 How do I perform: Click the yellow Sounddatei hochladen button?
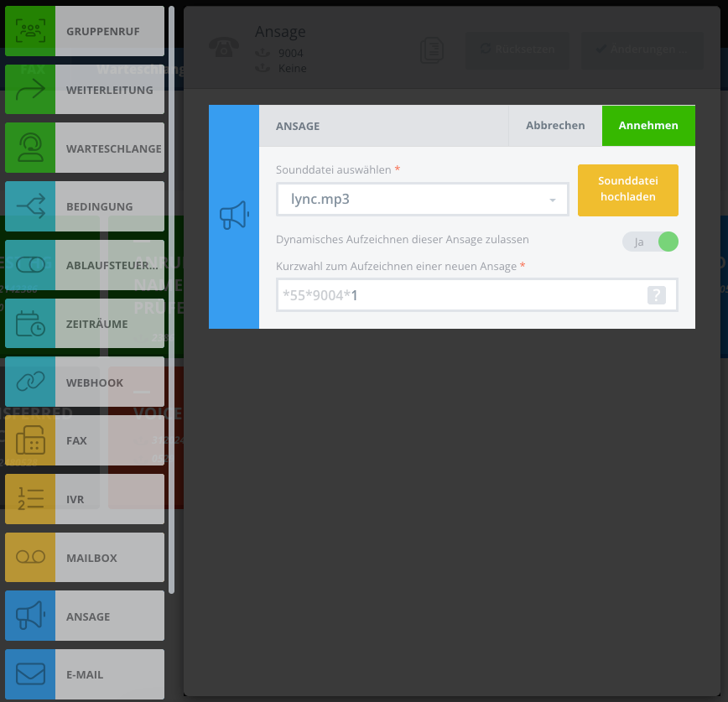point(627,190)
